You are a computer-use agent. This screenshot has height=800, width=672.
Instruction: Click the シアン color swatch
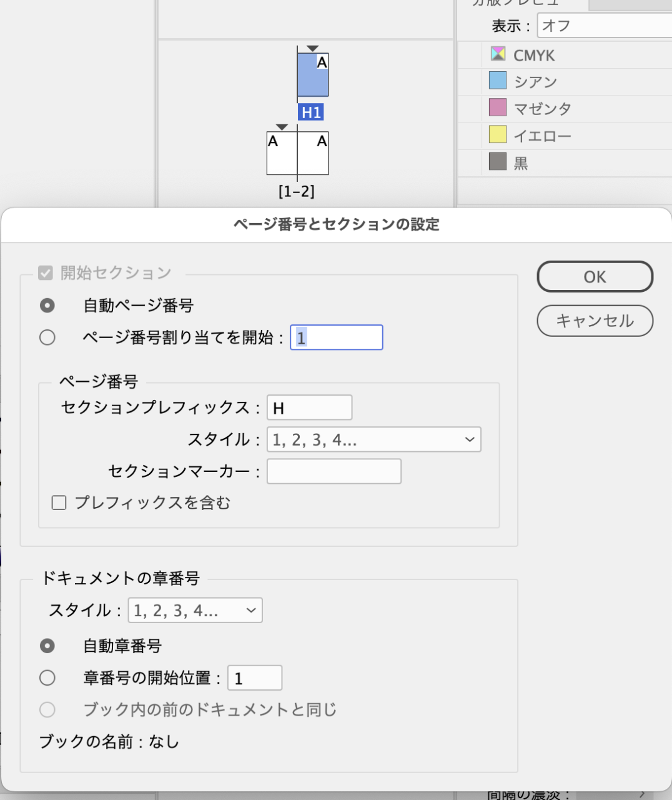(x=498, y=81)
